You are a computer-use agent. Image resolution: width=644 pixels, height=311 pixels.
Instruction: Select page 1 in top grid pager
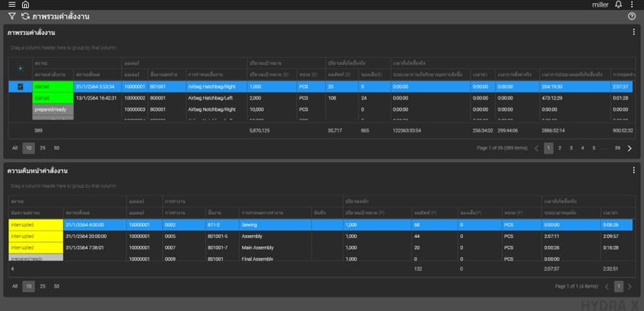[549, 149]
